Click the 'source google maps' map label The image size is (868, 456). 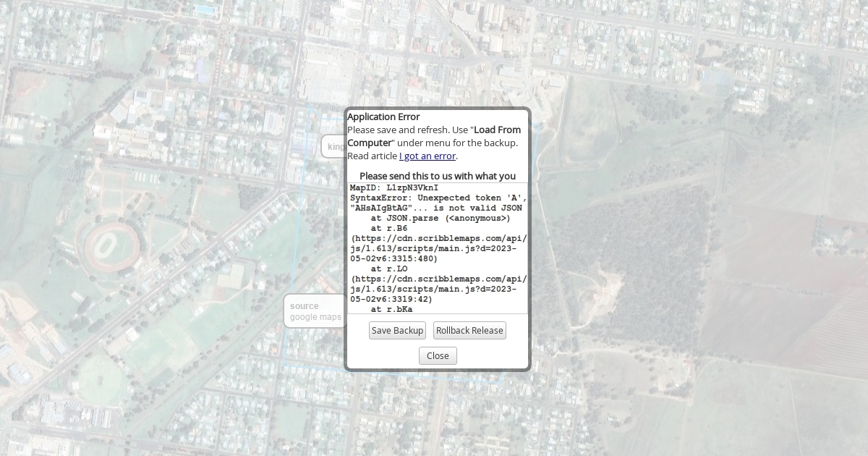(x=315, y=311)
